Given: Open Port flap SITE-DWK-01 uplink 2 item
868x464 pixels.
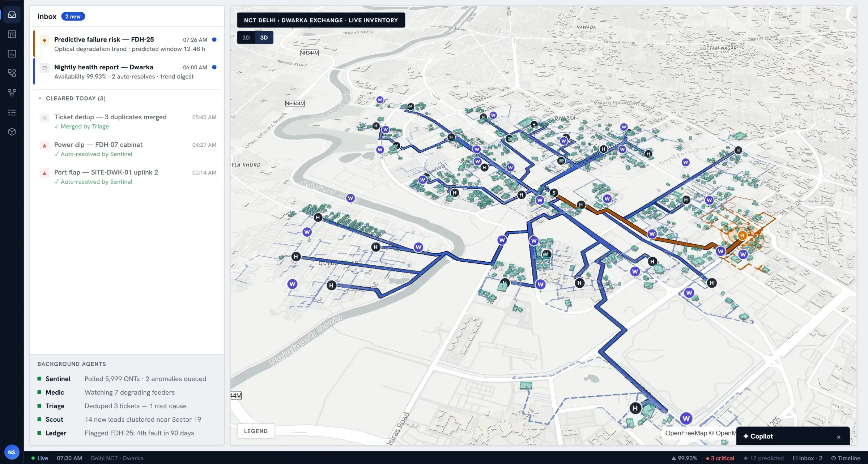Looking at the screenshot, I should (x=127, y=177).
